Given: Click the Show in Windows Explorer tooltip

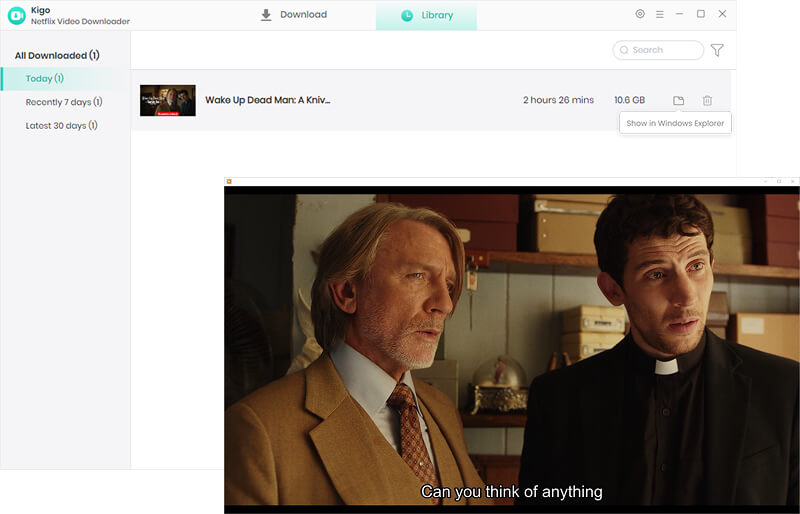Looking at the screenshot, I should (675, 123).
